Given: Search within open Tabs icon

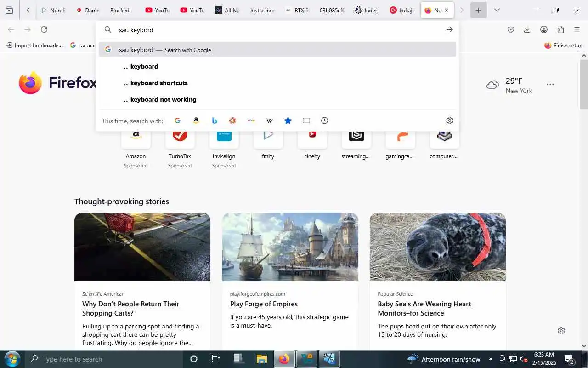Looking at the screenshot, I should pyautogui.click(x=306, y=121).
